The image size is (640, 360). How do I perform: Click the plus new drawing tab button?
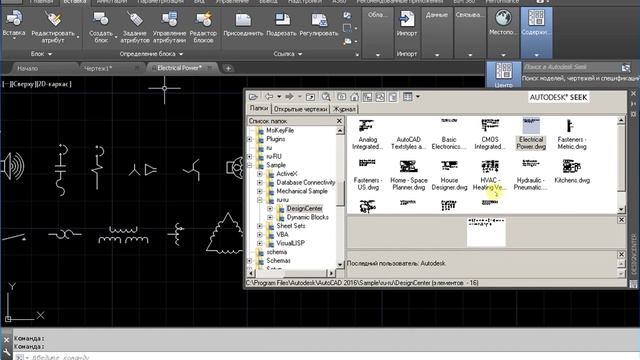click(x=228, y=68)
